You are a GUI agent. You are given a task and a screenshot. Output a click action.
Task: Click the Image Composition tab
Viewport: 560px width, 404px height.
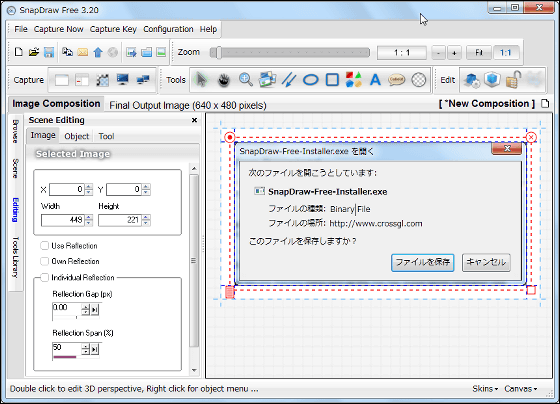click(x=56, y=104)
